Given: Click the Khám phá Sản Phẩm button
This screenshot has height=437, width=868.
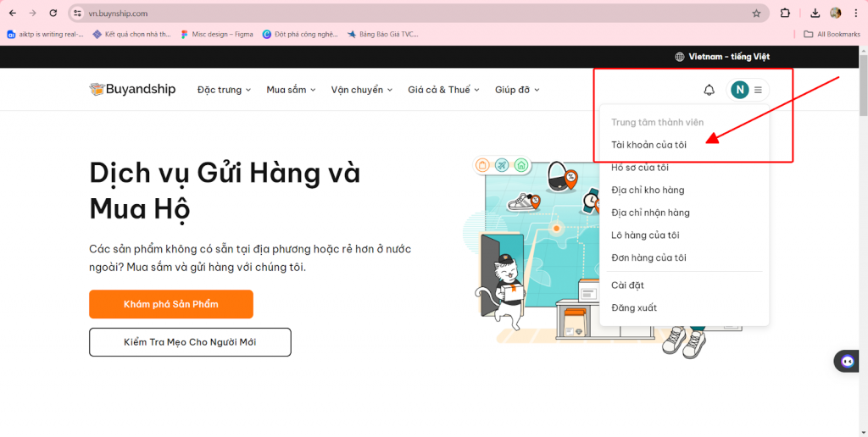Looking at the screenshot, I should tap(171, 304).
